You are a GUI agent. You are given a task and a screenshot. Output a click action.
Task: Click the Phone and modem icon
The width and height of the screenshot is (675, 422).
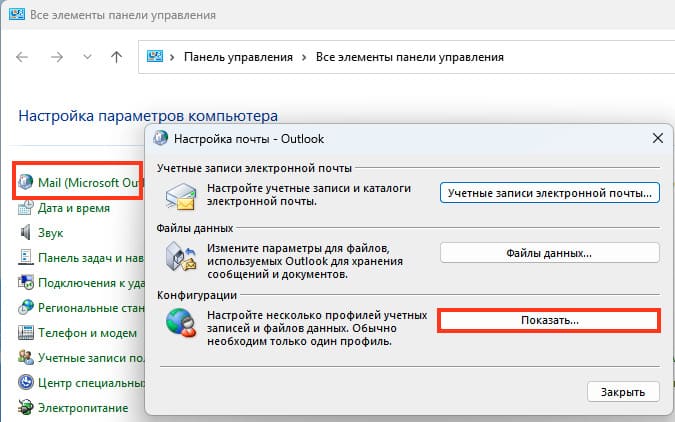pos(26,332)
